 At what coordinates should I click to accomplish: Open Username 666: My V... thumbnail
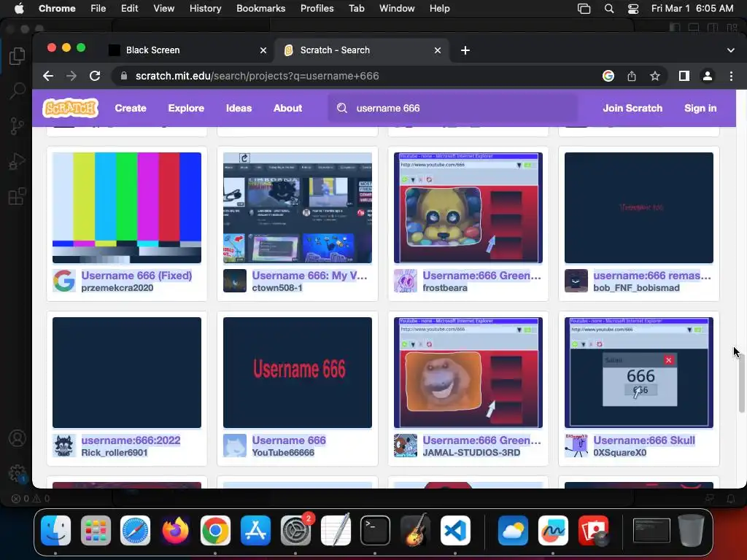coord(298,208)
